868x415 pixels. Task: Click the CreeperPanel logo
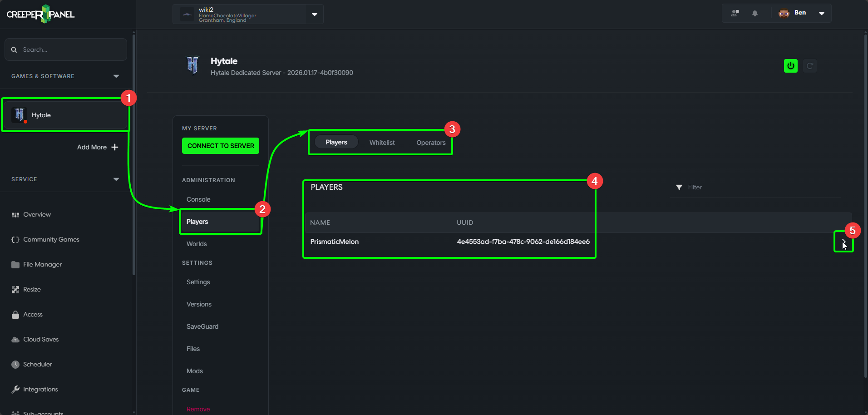pyautogui.click(x=40, y=14)
